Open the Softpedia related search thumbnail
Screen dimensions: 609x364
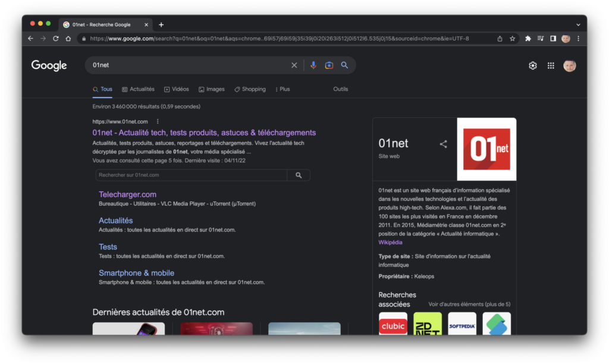462,324
